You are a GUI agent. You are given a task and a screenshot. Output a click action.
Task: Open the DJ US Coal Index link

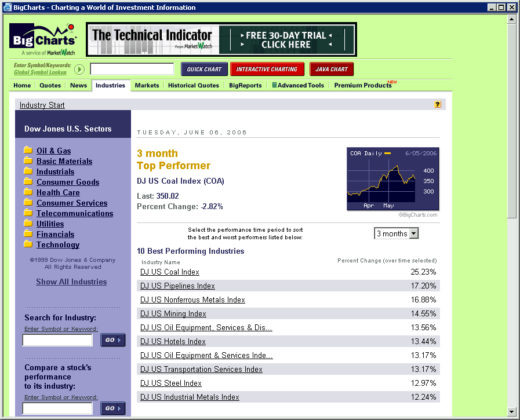click(x=169, y=272)
